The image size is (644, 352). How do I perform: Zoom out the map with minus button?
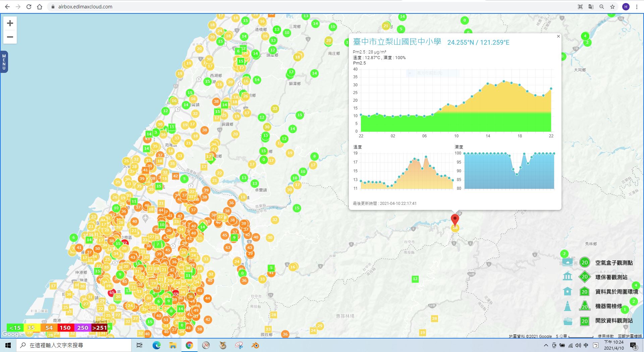point(10,37)
